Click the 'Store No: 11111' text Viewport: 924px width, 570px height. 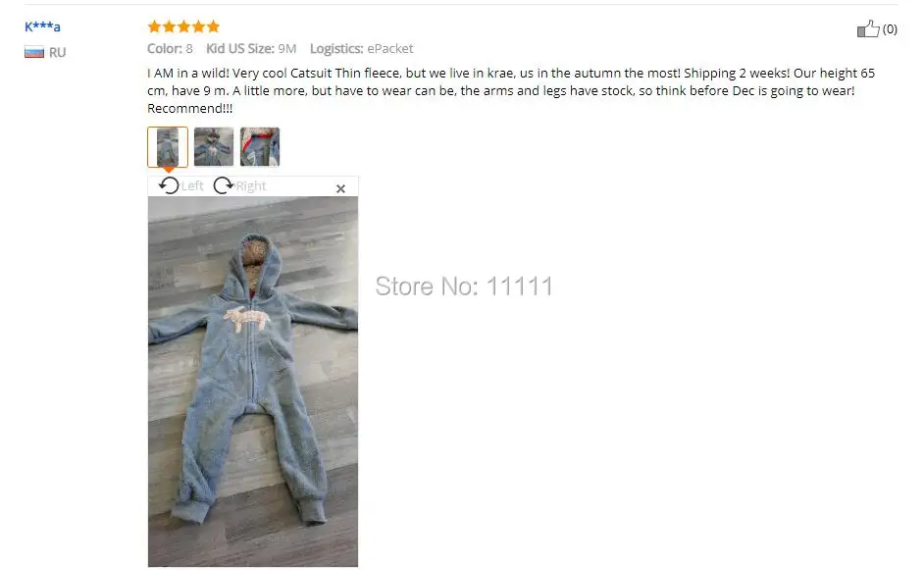(464, 286)
